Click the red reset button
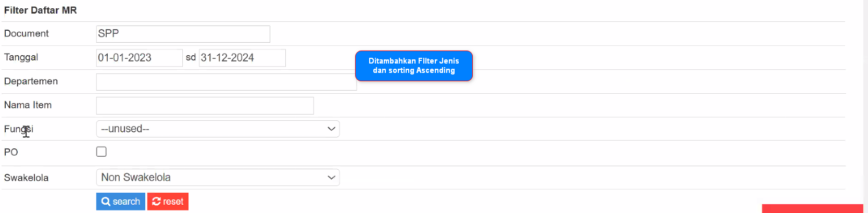This screenshot has height=213, width=868. [x=168, y=202]
